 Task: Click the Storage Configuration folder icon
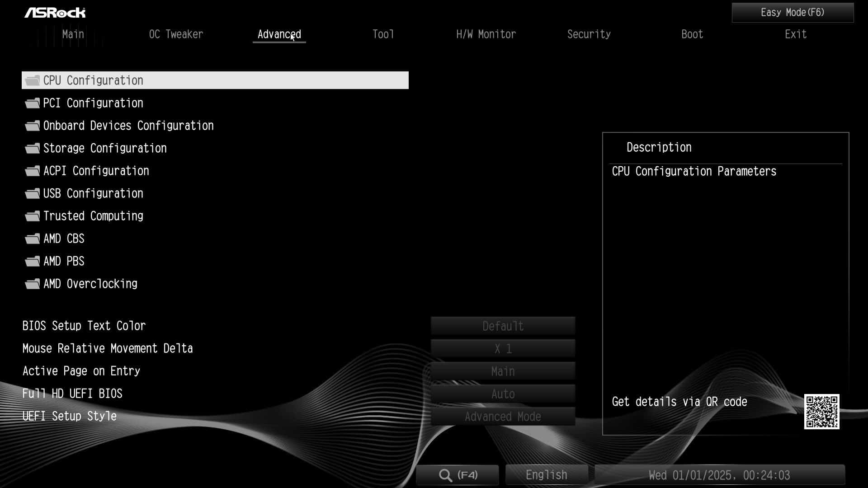(32, 148)
